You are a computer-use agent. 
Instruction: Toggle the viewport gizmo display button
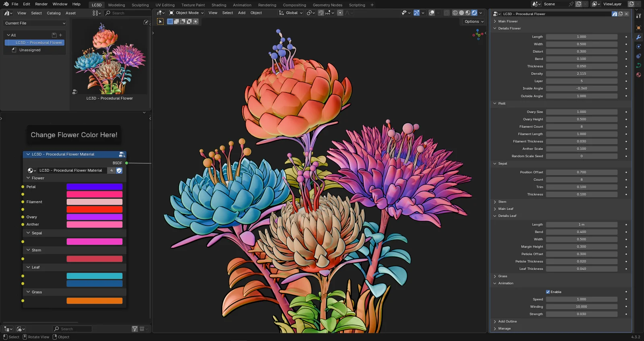(x=416, y=13)
